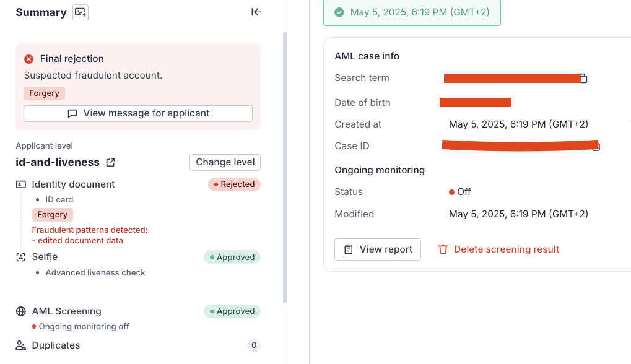Collapse the Summary panel with arrow icon
Viewport: 631px width, 364px height.
click(x=256, y=12)
